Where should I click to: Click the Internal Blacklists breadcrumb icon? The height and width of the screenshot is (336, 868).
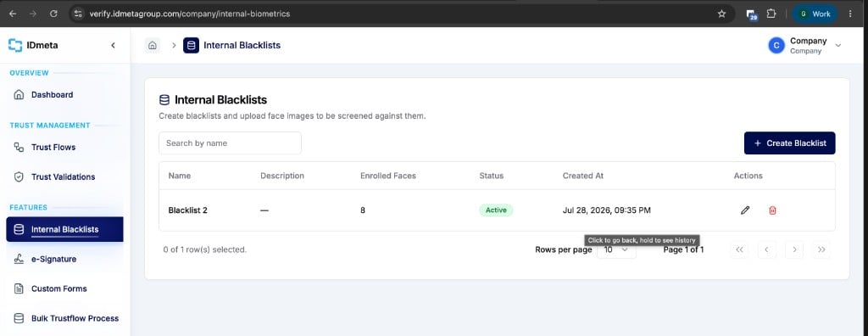[x=191, y=46]
